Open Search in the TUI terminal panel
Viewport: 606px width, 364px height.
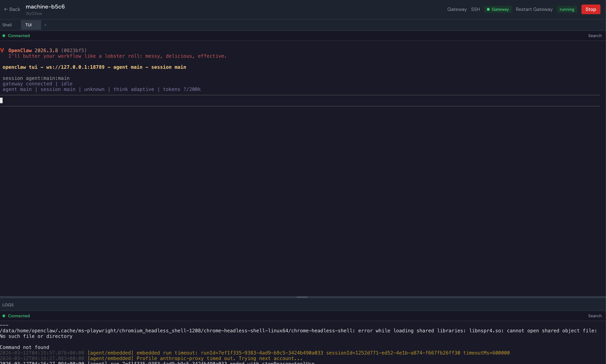tap(595, 35)
